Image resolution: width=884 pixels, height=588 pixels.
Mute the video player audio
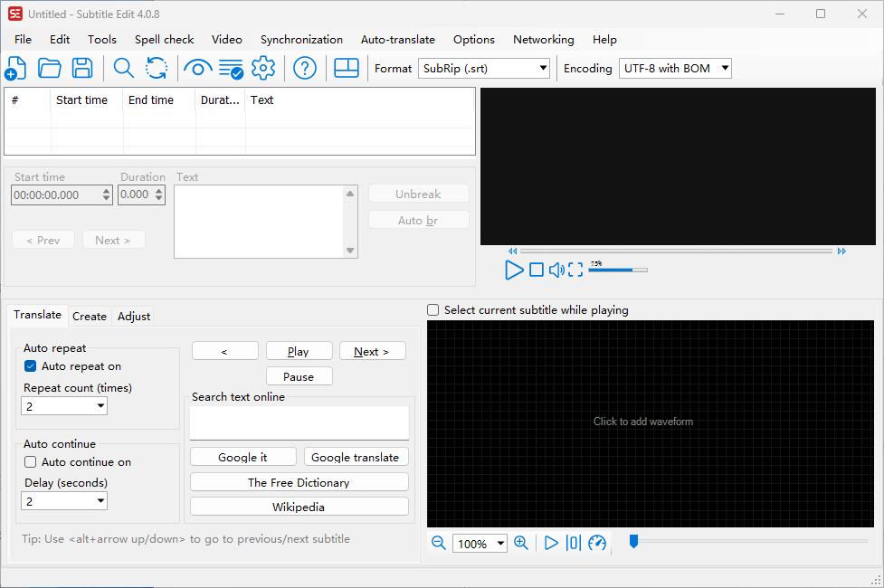point(556,270)
